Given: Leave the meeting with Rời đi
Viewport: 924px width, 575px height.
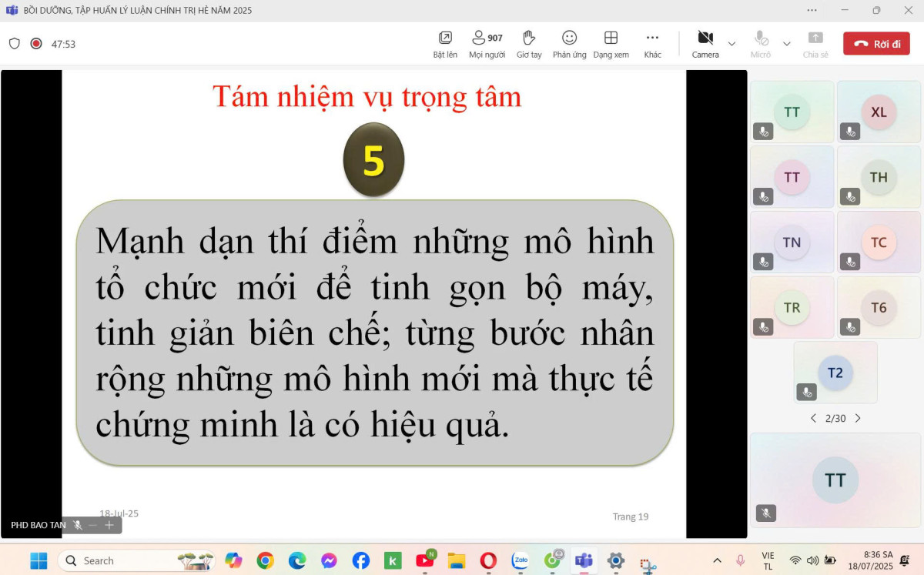Looking at the screenshot, I should (876, 44).
